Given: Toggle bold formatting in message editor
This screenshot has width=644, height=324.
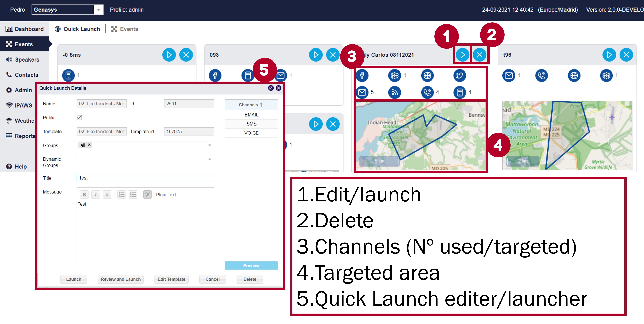Looking at the screenshot, I should tap(84, 194).
